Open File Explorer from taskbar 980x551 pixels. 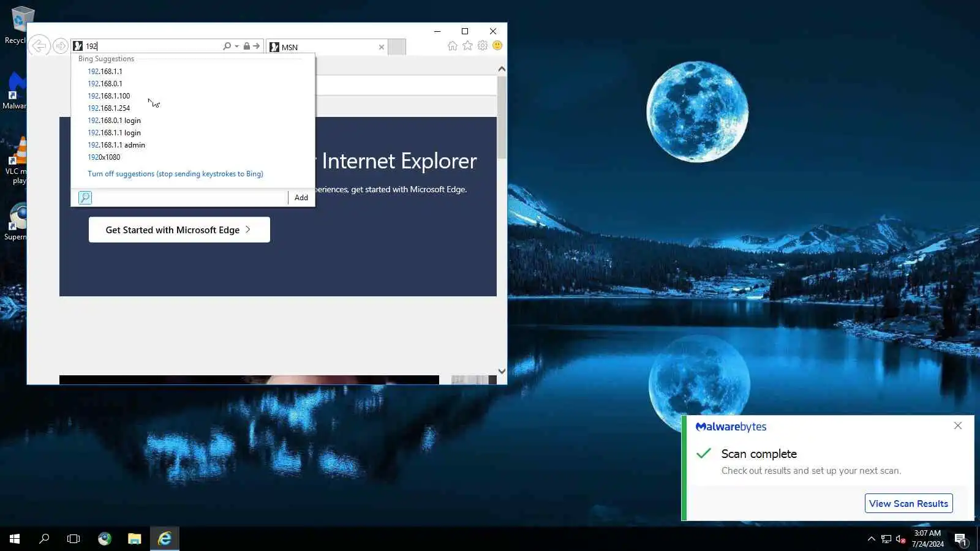tap(134, 539)
